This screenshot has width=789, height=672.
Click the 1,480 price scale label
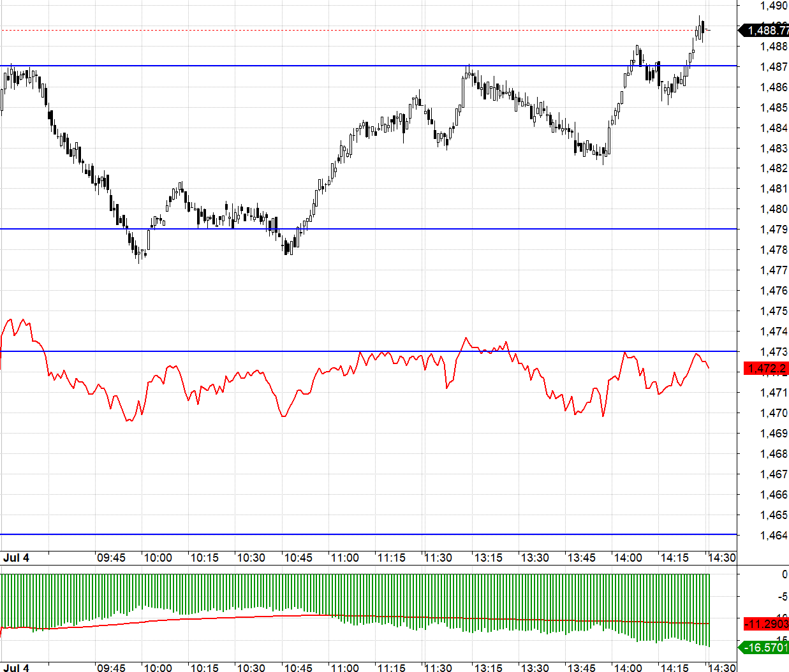(774, 209)
